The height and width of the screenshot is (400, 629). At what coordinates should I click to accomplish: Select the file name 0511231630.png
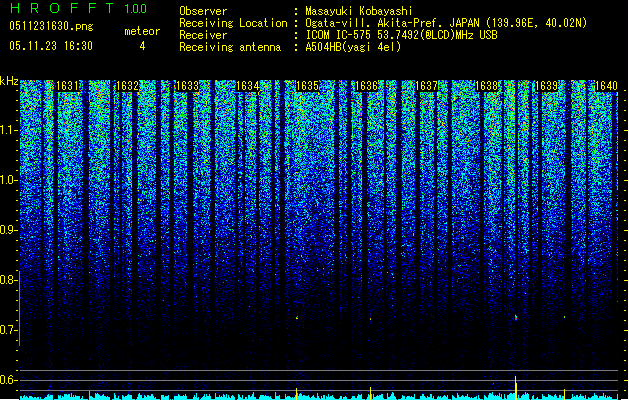[51, 26]
